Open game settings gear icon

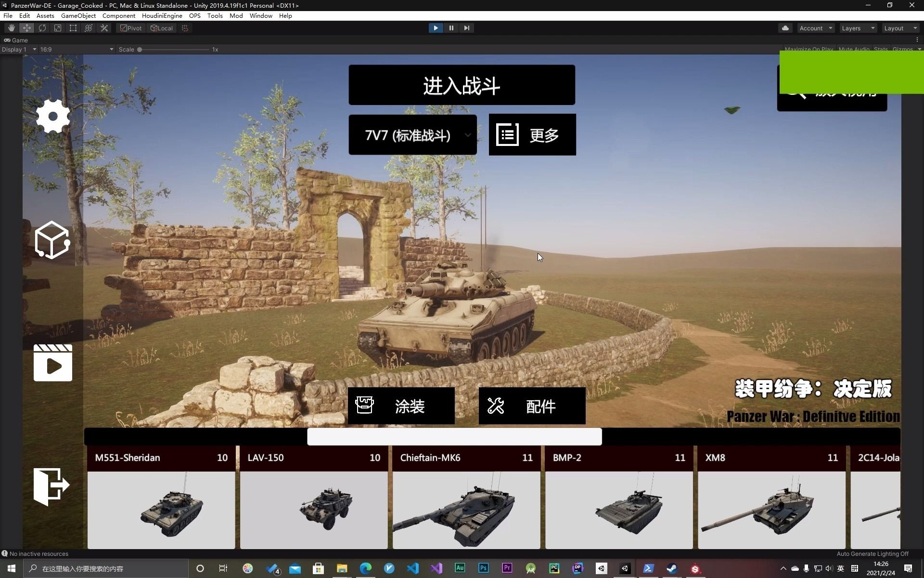point(53,116)
